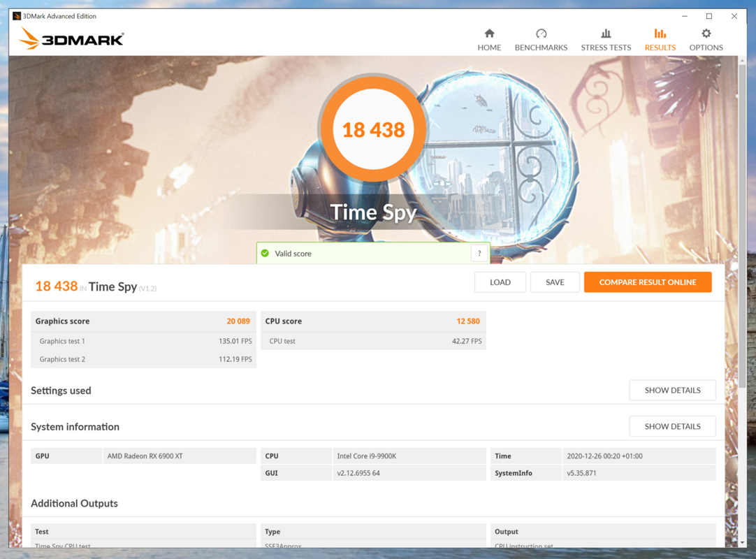Click the scrollbar up arrow
756x559 pixels.
coord(743,61)
